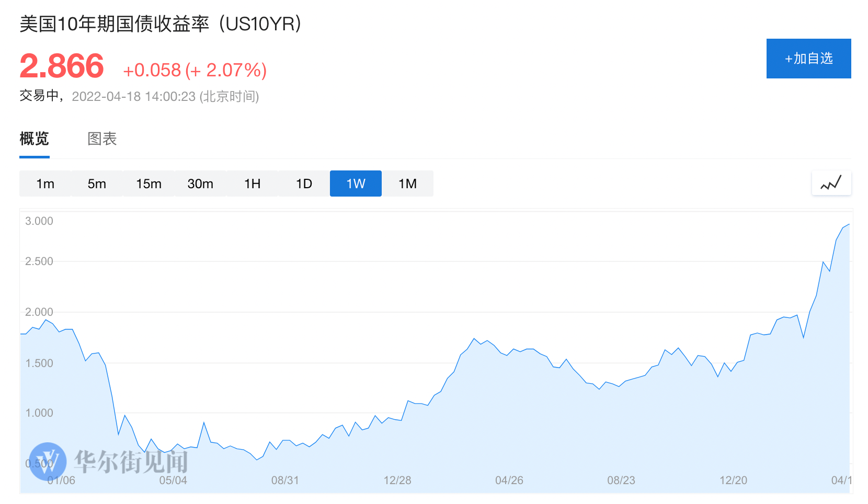Image resolution: width=868 pixels, height=504 pixels.
Task: Click the line chart style icon
Action: tap(831, 184)
